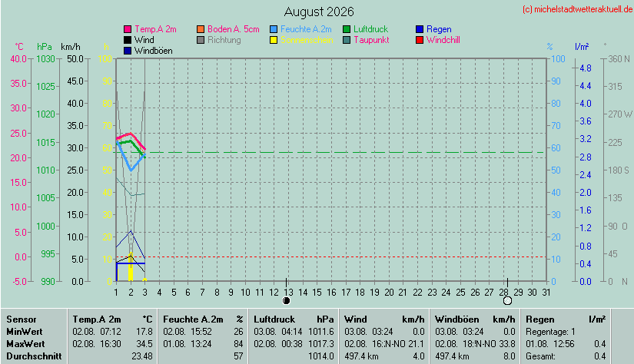Screen dimensions: 634x364
Task: Click the full moon icon under day 28
Action: click(507, 300)
